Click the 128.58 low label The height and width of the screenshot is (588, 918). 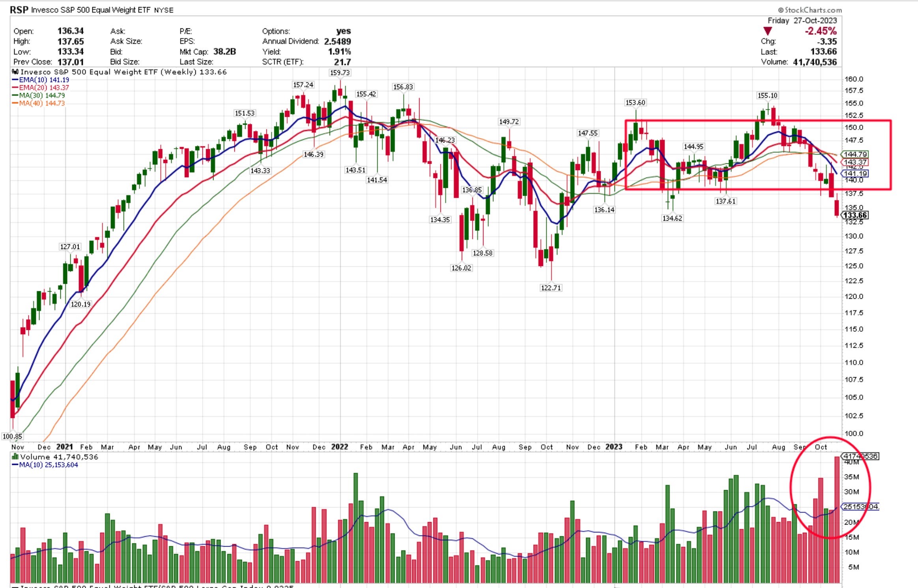483,253
